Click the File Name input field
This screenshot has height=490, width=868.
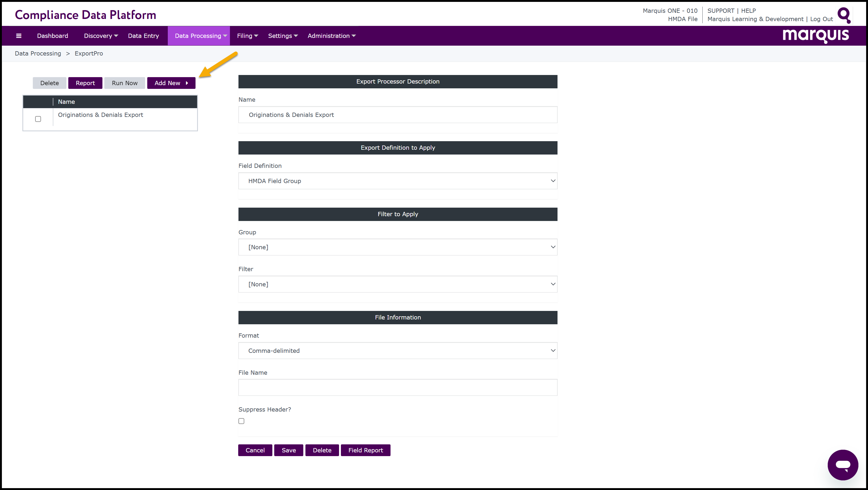point(398,388)
